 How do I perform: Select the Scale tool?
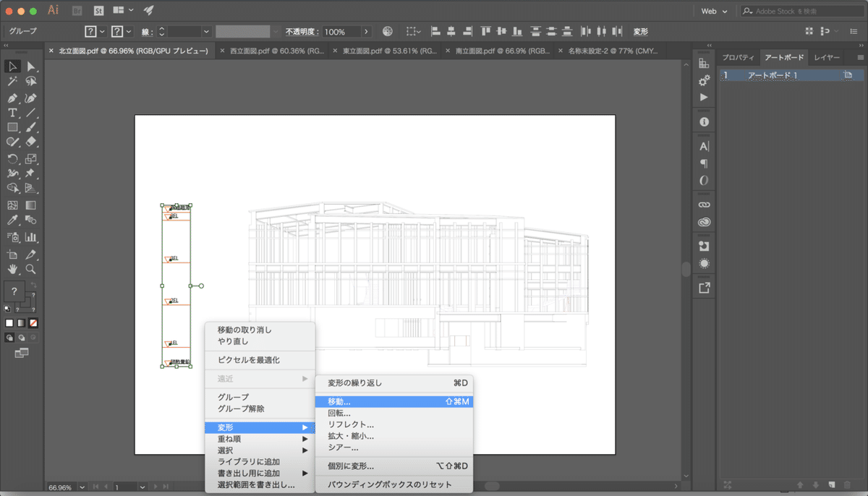click(31, 159)
